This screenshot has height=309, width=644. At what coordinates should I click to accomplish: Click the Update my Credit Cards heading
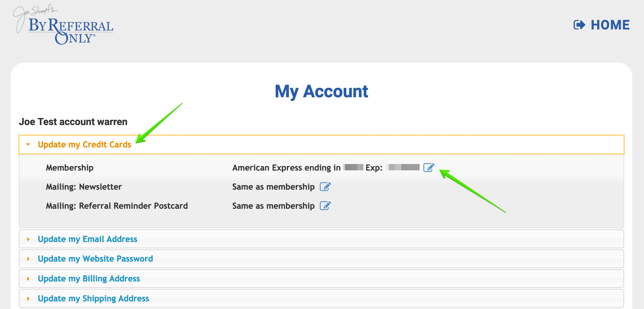click(84, 144)
